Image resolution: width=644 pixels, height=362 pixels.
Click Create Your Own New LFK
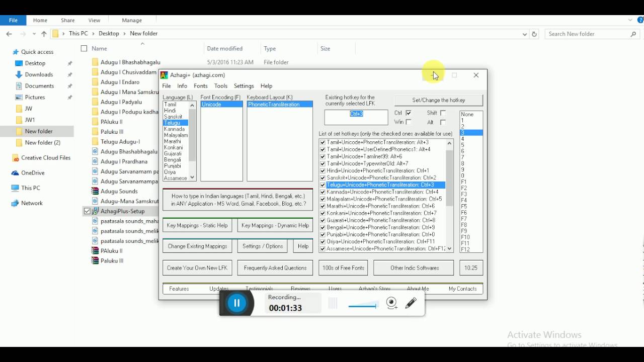tap(197, 268)
